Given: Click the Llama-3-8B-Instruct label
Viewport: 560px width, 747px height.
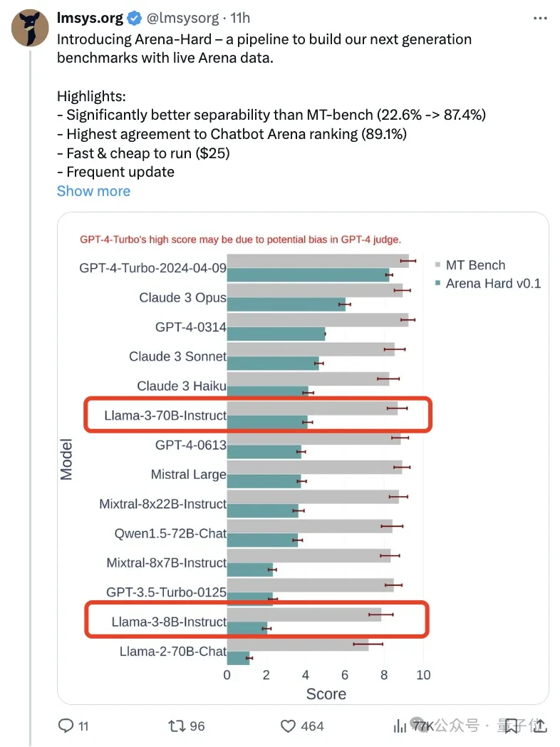Looking at the screenshot, I should pyautogui.click(x=169, y=622).
